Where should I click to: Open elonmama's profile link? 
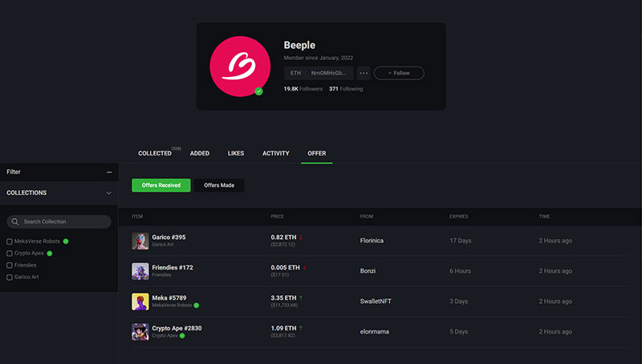tap(375, 331)
